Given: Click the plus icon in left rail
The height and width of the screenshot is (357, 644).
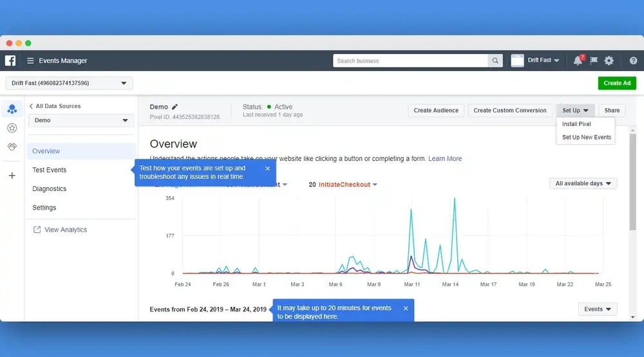Looking at the screenshot, I should coord(12,175).
